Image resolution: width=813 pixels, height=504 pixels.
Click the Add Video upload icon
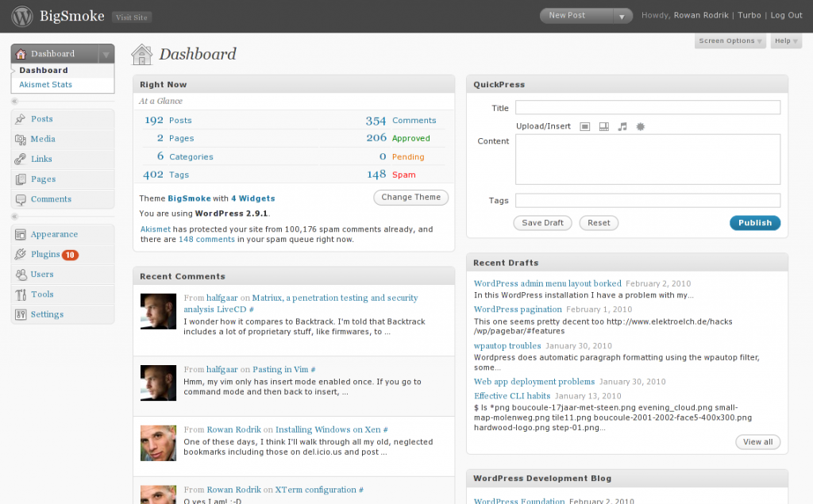coord(603,126)
